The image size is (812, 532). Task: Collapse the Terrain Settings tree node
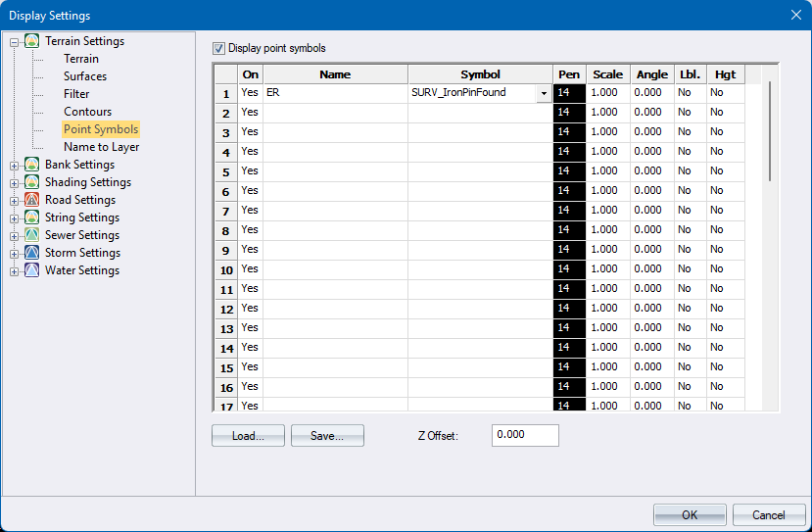pos(15,42)
